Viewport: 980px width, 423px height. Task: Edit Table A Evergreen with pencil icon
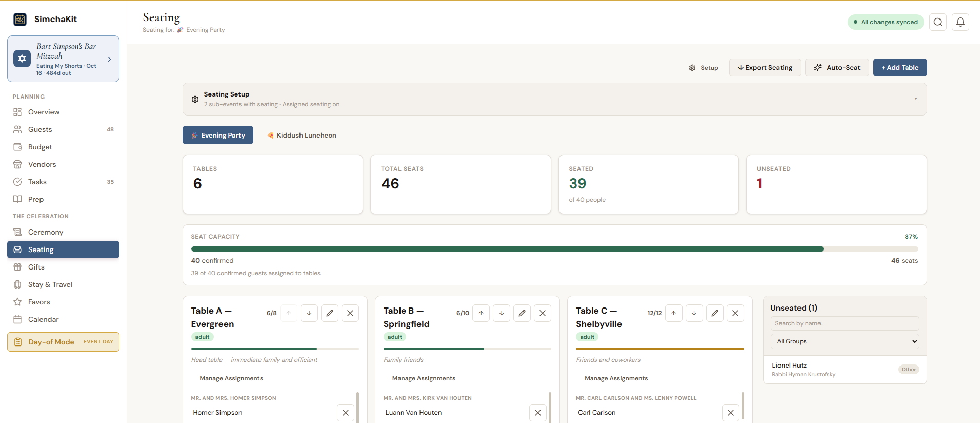(x=330, y=313)
